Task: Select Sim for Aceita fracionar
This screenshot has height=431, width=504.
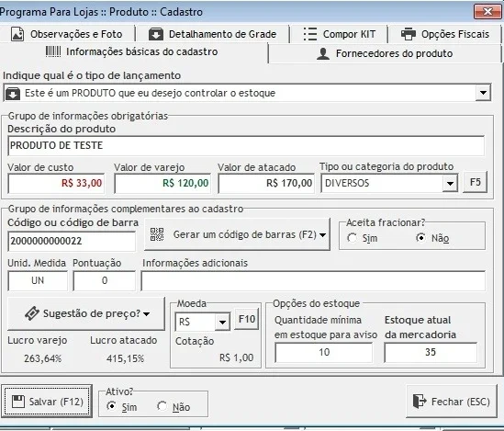Action: click(x=352, y=238)
